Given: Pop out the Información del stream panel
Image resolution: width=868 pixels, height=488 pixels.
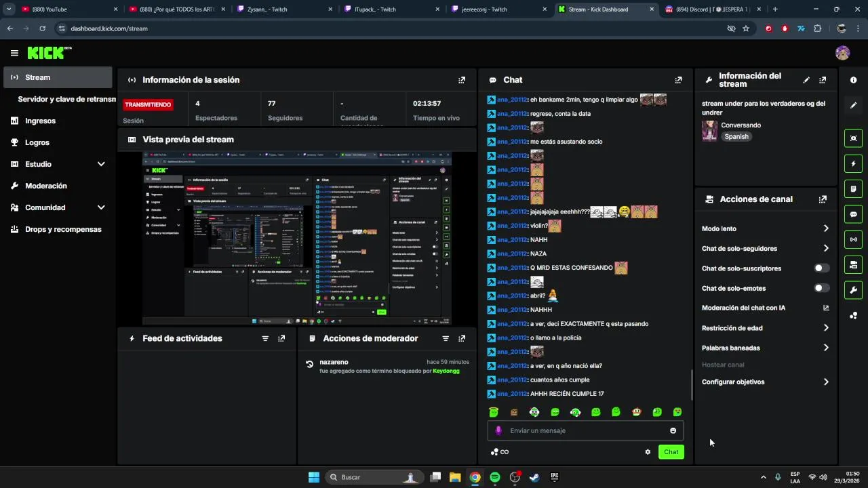Looking at the screenshot, I should click(823, 80).
